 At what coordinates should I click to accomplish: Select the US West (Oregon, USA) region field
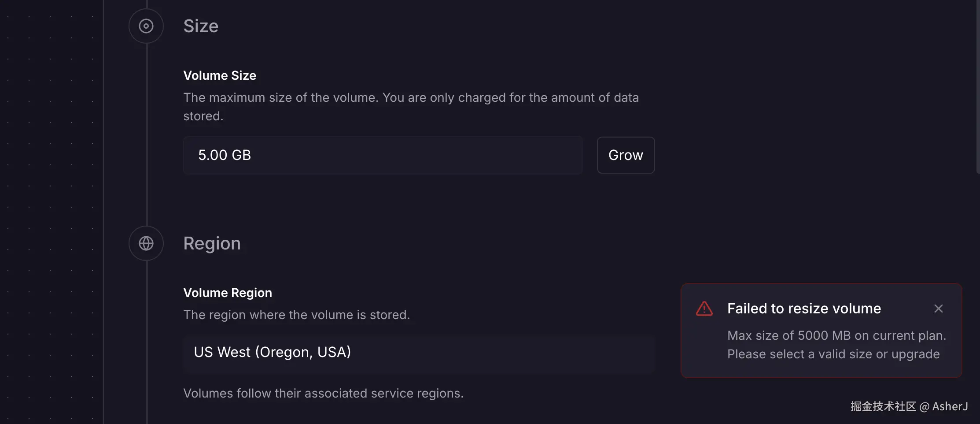click(419, 353)
